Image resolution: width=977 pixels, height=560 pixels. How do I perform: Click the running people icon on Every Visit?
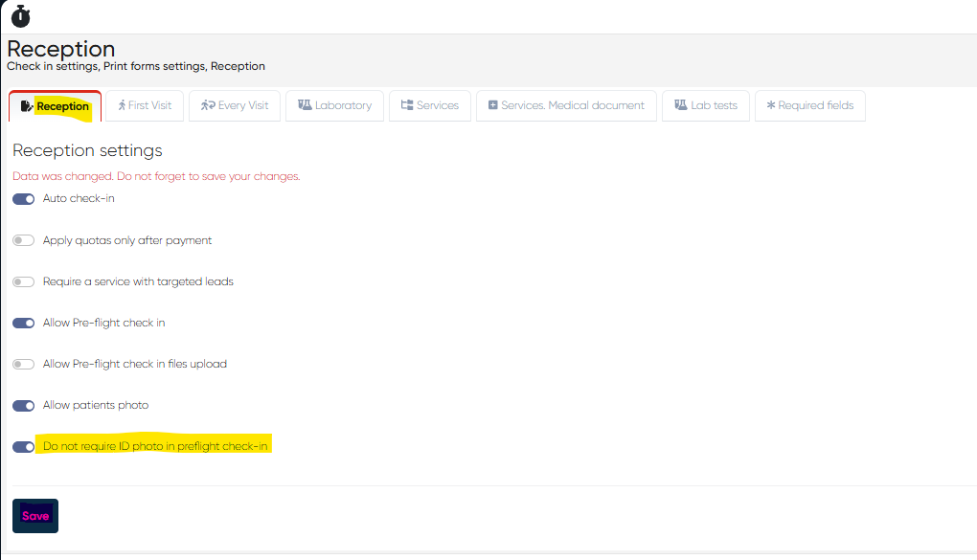point(207,105)
